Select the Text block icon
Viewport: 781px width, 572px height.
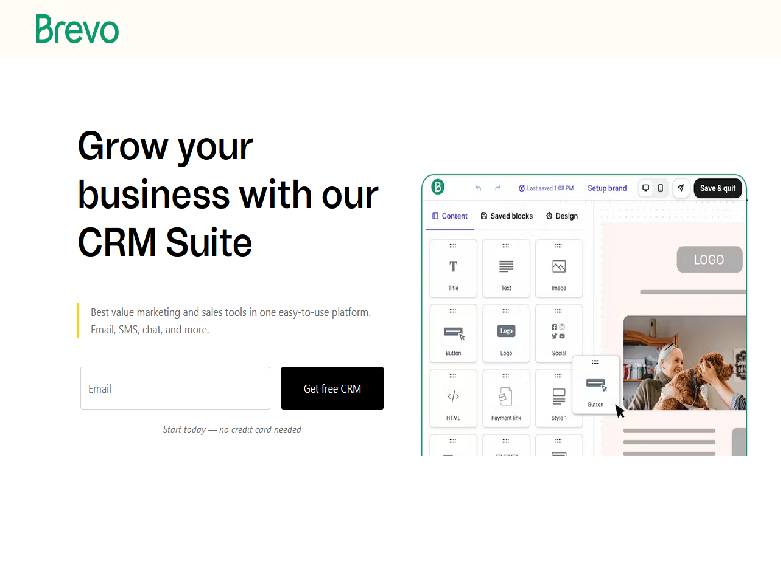(506, 268)
